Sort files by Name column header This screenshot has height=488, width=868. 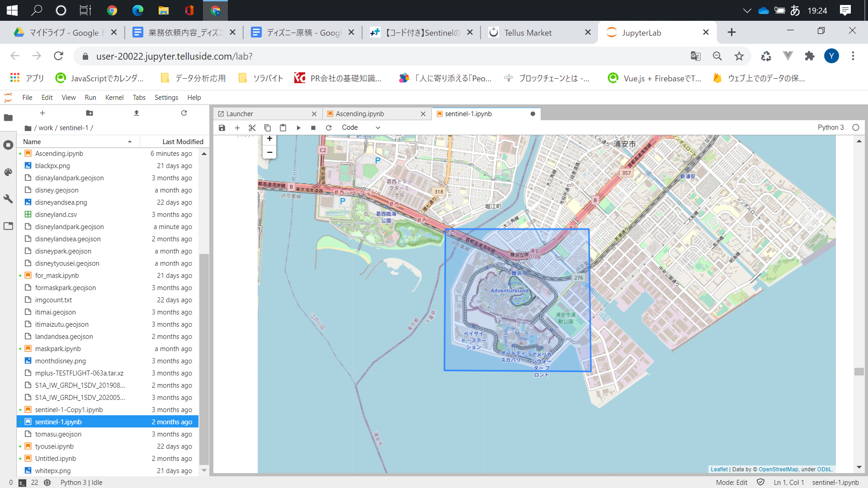click(x=78, y=142)
